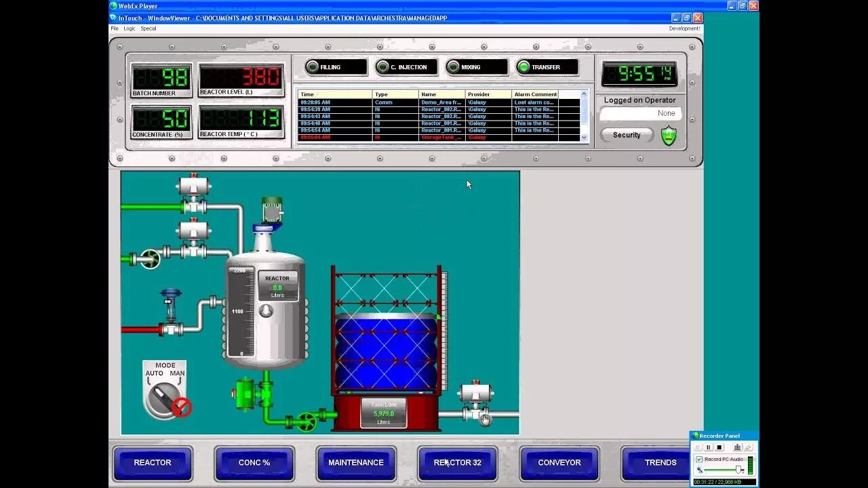Select the red StorageTank alarm row

point(439,138)
